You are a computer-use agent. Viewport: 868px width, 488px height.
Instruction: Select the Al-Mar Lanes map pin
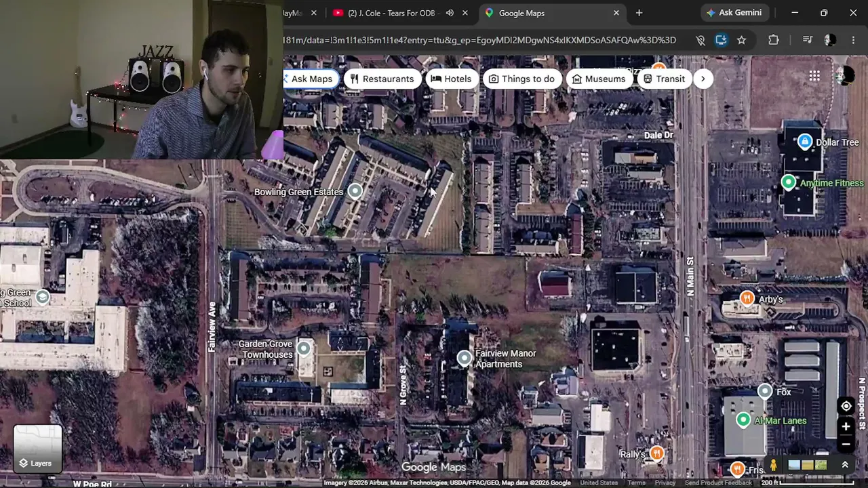[743, 420]
